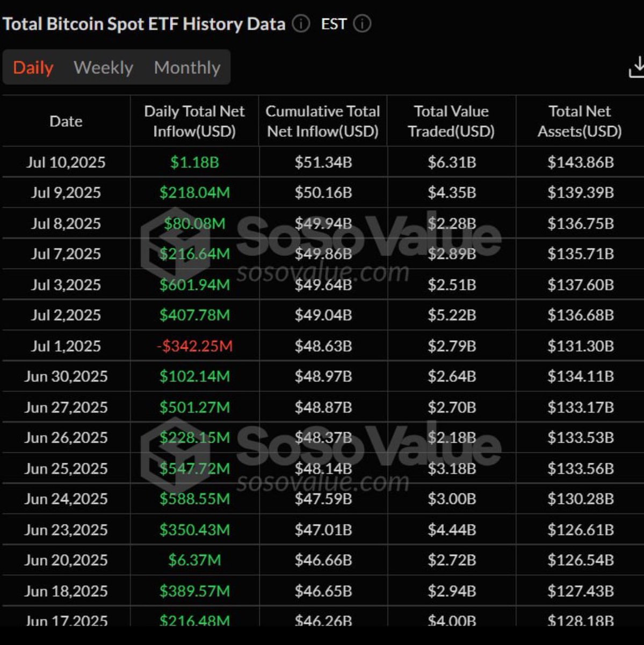
Task: Select the $389.57M inflow value
Action: click(194, 591)
